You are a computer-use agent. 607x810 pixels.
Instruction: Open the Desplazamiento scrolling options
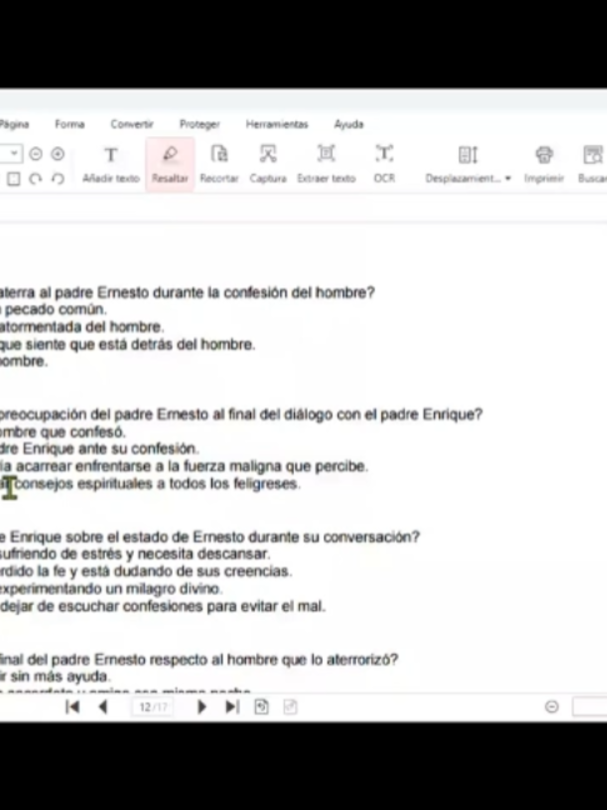click(x=468, y=164)
